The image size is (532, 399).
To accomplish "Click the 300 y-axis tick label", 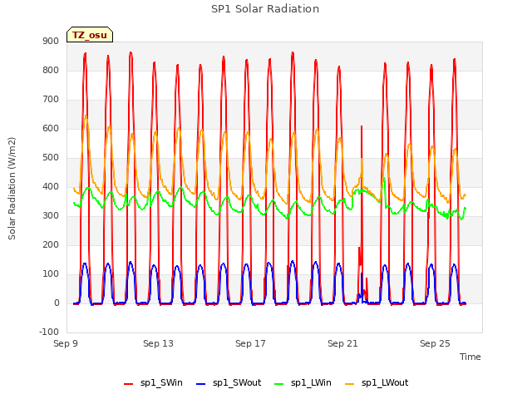I will pos(51,216).
